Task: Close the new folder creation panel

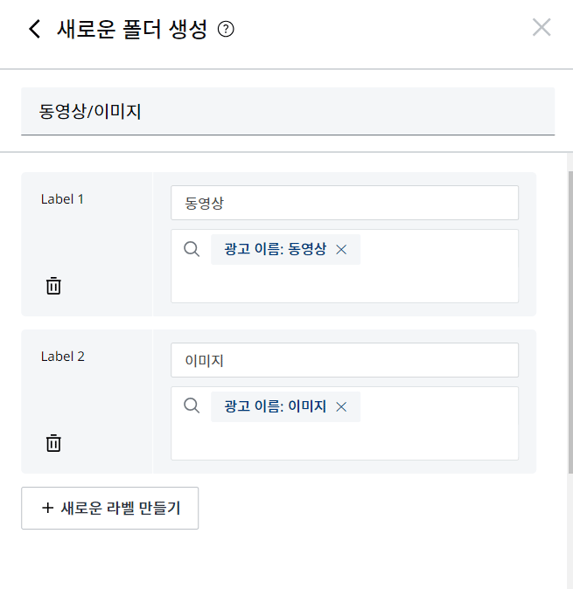Action: pos(541,27)
